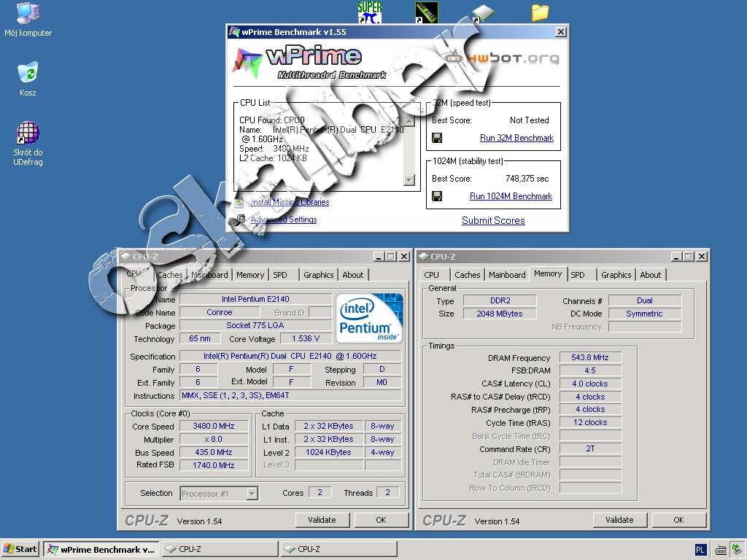The image size is (747, 560).
Task: Click the PL language indicator in tray
Action: (x=700, y=550)
